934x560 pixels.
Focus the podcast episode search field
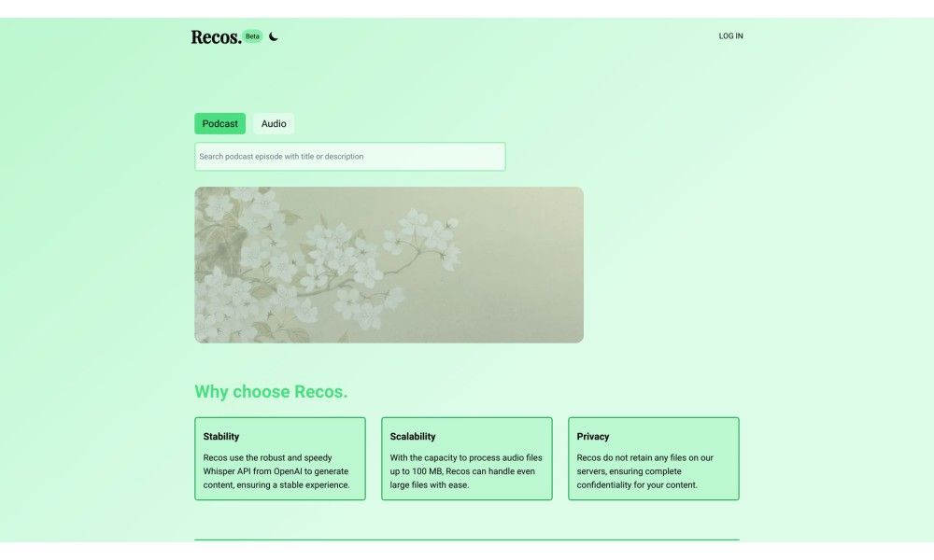coord(350,157)
